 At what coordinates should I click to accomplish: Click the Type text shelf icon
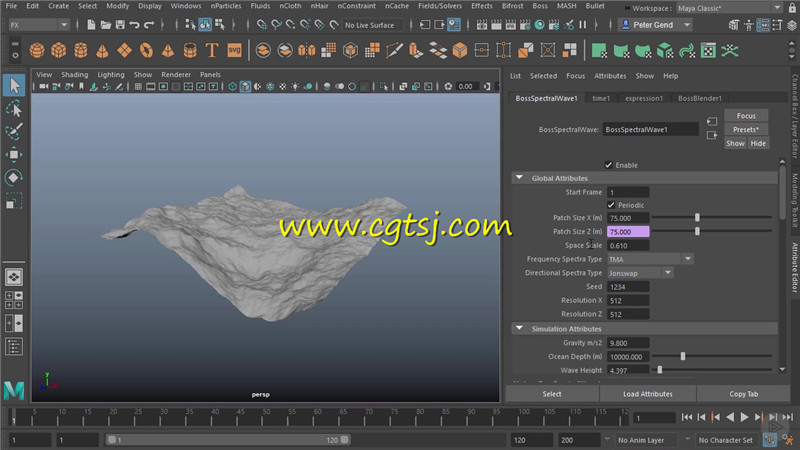(x=212, y=51)
